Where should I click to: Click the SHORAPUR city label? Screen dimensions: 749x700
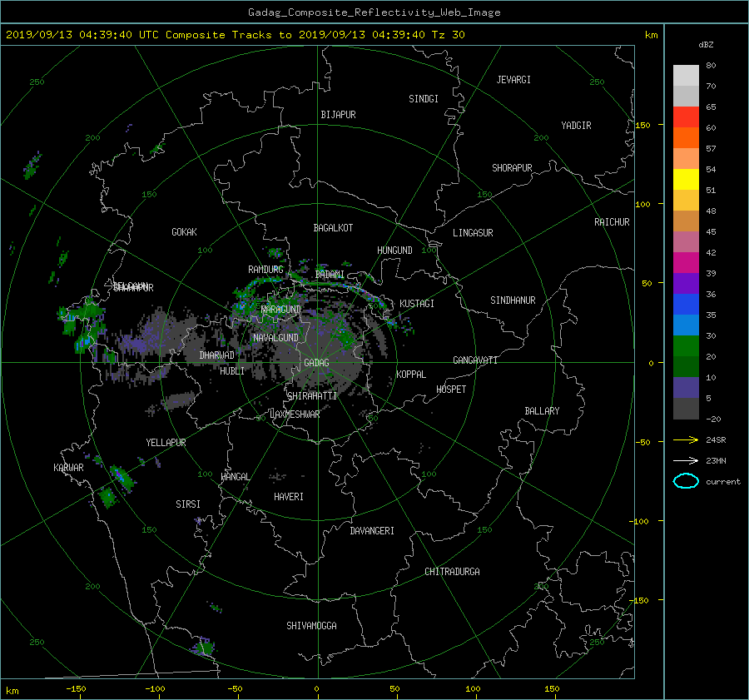coord(512,168)
